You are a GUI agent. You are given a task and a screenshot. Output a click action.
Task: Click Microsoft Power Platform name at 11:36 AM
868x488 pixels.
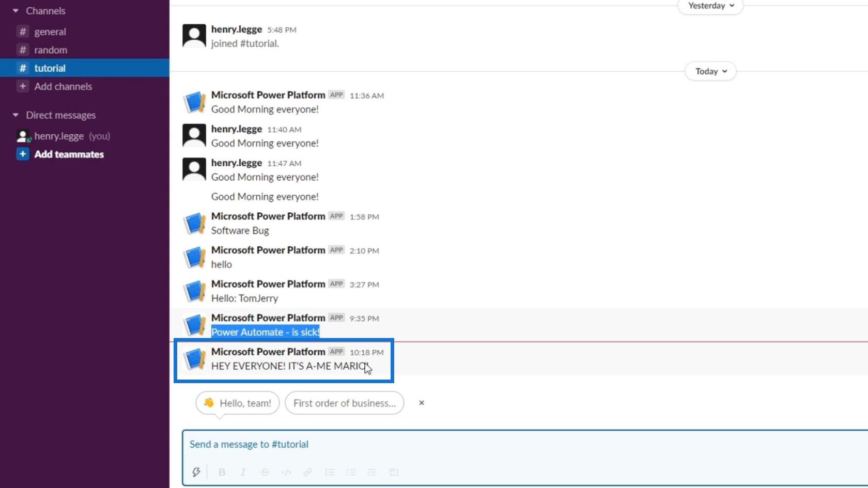tap(268, 95)
